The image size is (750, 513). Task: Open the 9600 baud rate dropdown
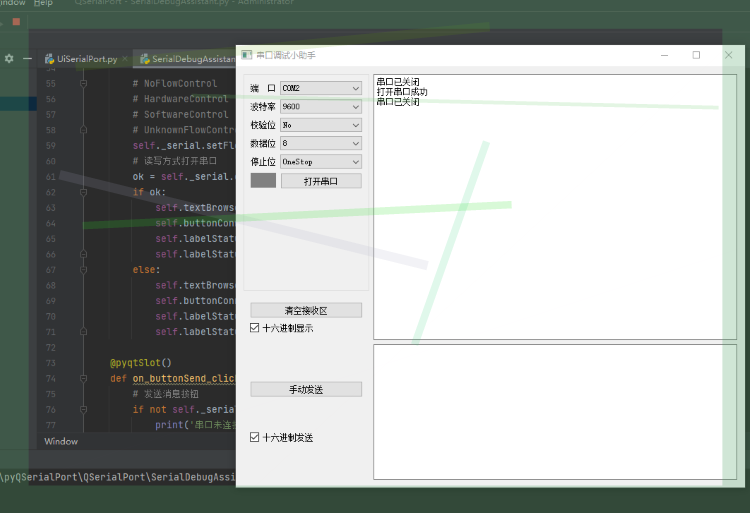tap(320, 107)
